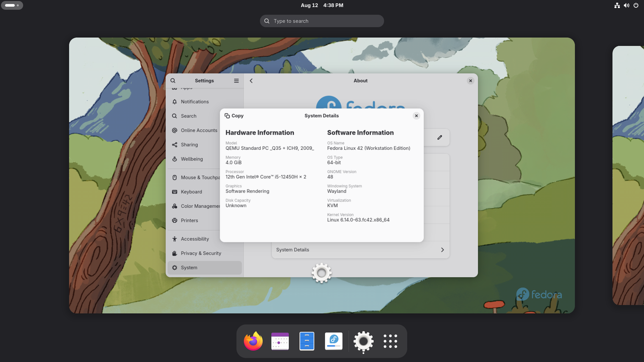Click OS type value 64-bit
The image size is (644, 362).
pos(334,162)
